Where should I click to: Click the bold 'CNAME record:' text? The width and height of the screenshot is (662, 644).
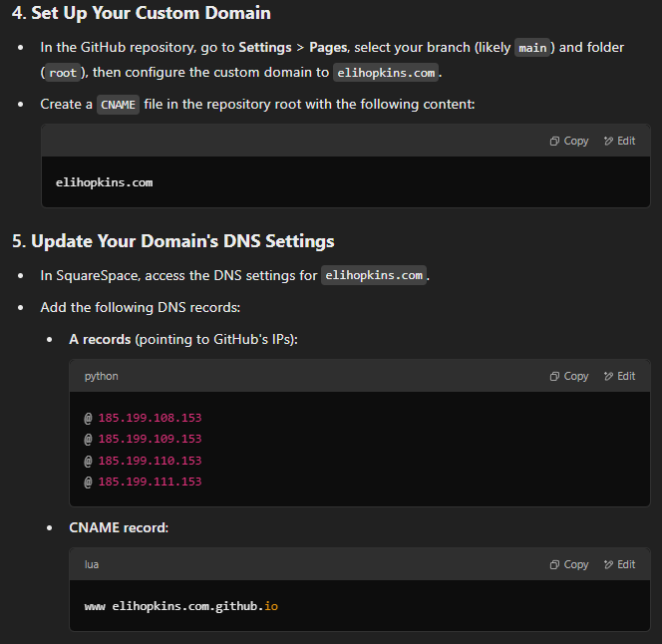(119, 527)
